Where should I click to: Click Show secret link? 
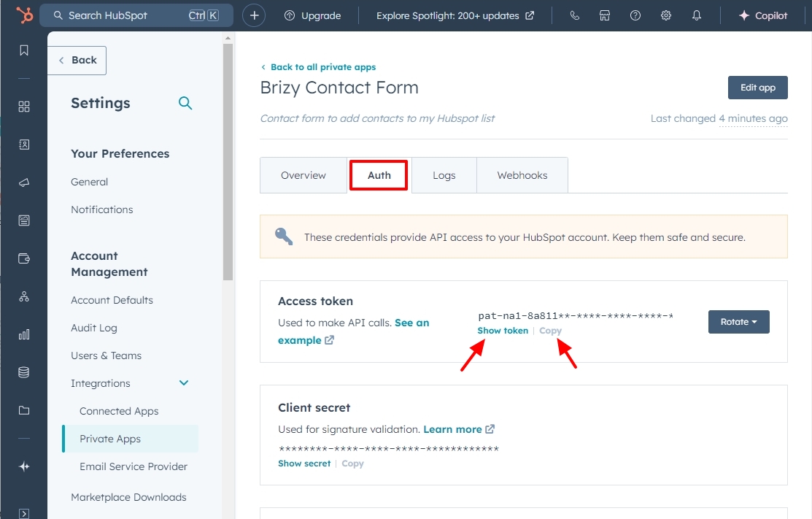[x=304, y=464]
